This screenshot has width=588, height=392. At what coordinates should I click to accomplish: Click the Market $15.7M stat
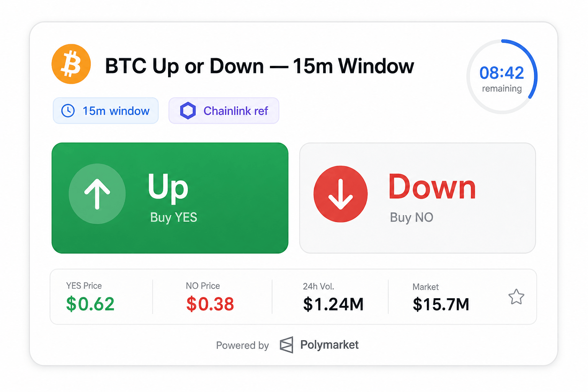[441, 297]
